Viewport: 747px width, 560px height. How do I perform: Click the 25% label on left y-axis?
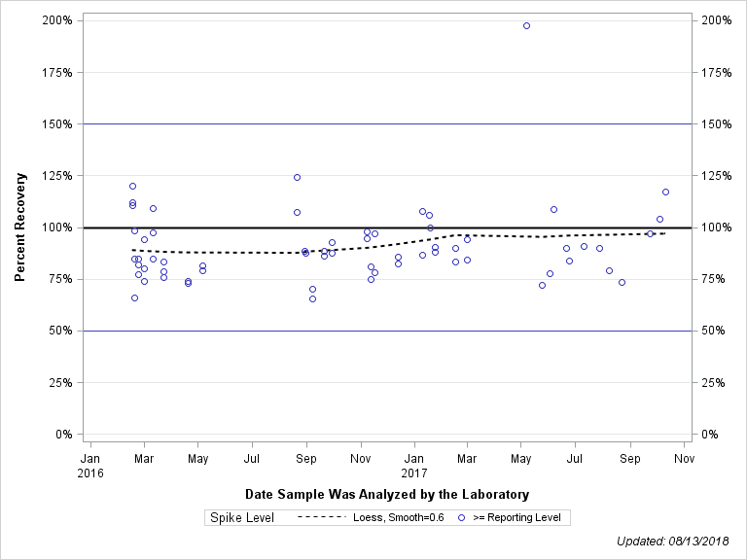(x=60, y=383)
